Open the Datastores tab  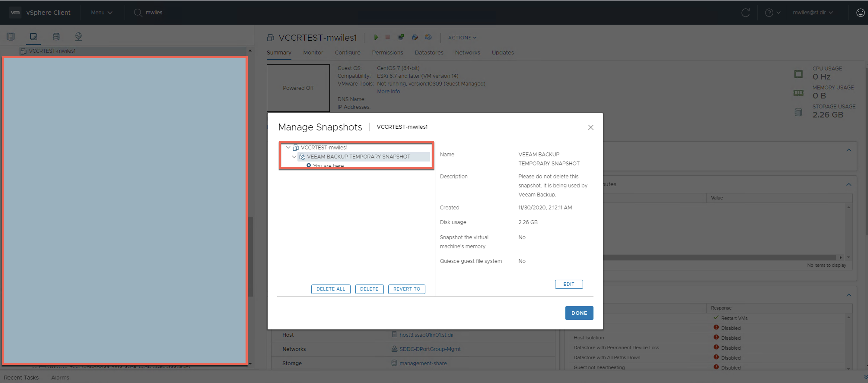tap(429, 52)
